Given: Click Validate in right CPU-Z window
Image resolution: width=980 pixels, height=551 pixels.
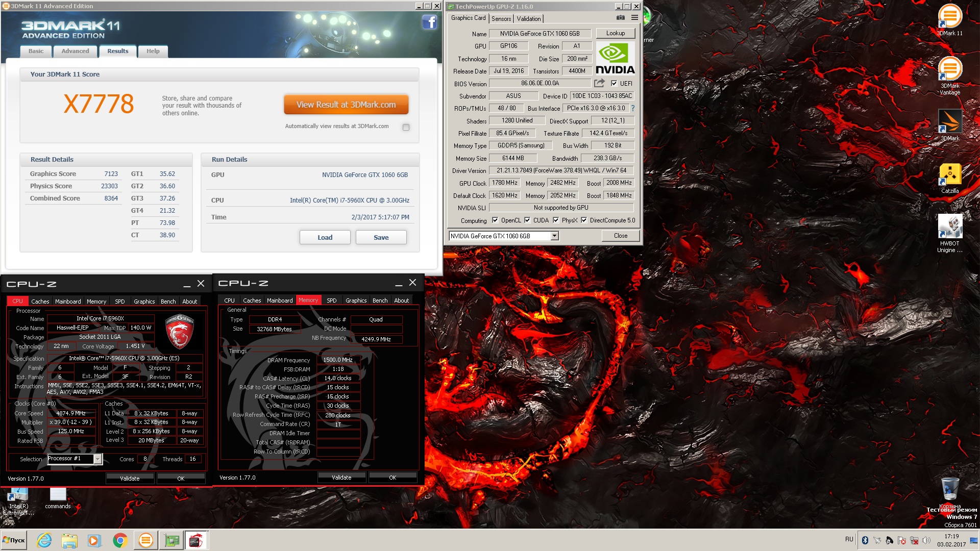Looking at the screenshot, I should (341, 478).
